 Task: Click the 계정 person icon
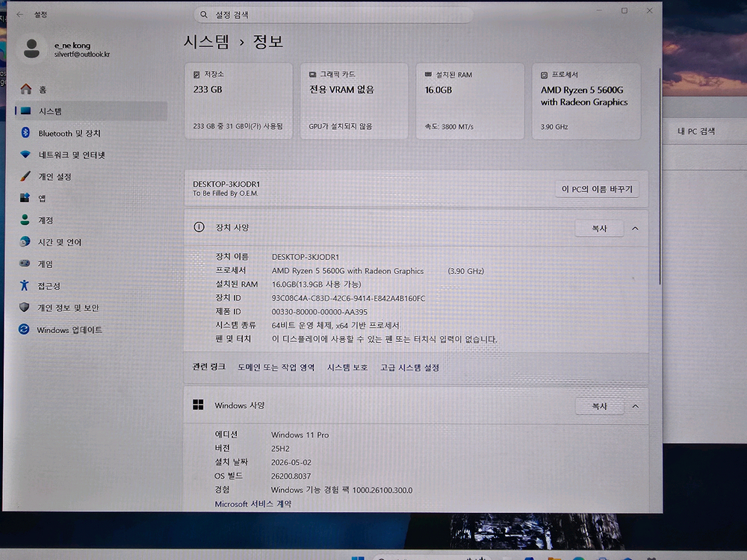pos(25,220)
